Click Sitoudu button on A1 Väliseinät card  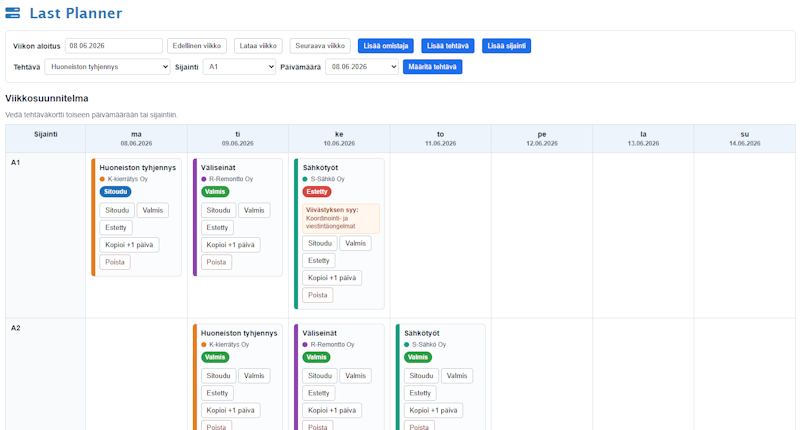click(218, 210)
